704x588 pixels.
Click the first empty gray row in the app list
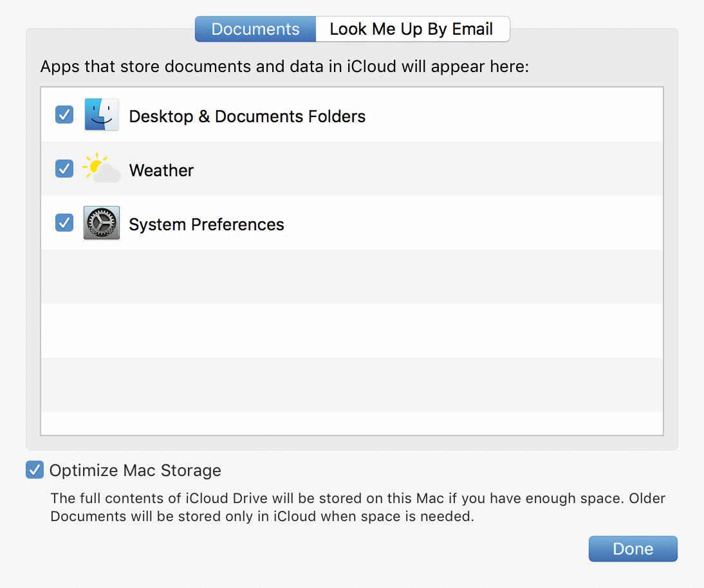pyautogui.click(x=352, y=277)
